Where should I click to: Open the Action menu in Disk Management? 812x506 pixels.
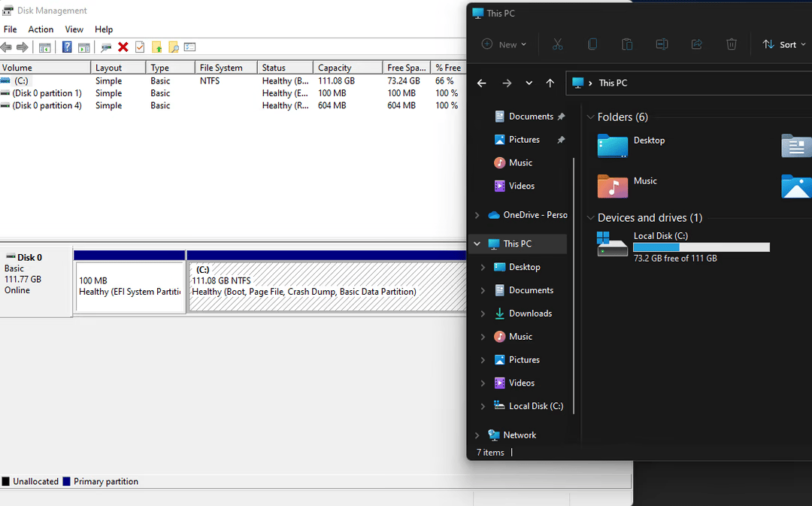coord(41,29)
